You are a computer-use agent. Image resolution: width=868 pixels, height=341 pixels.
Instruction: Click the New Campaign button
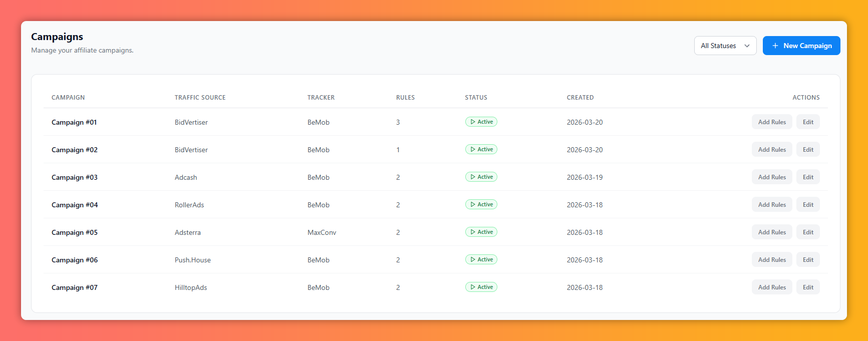[x=801, y=46]
